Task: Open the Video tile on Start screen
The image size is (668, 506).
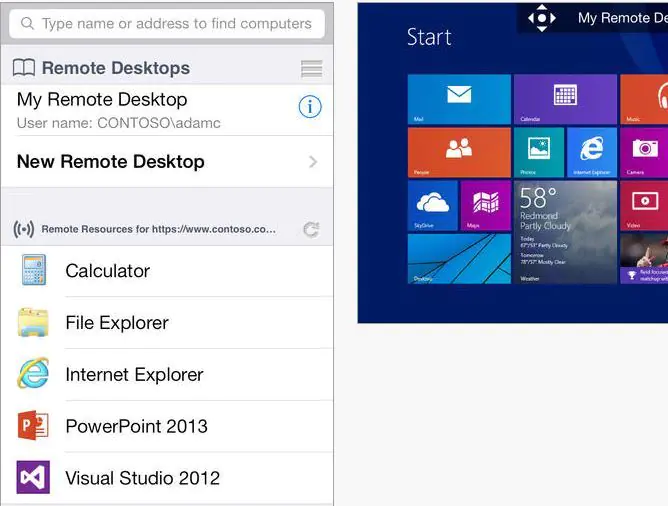Action: [644, 206]
